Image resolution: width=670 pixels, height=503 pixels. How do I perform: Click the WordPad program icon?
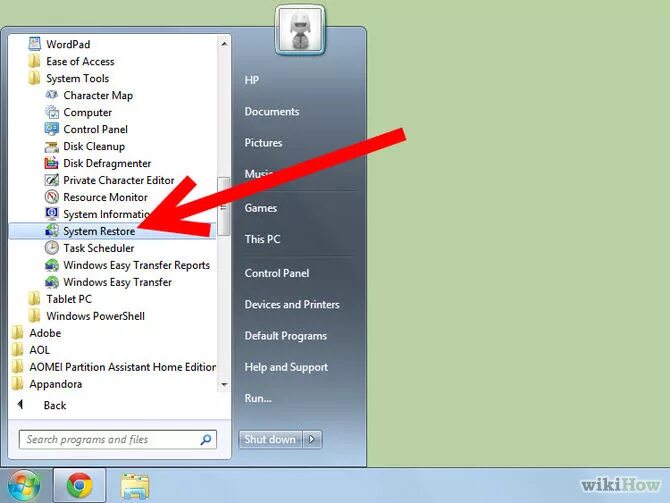pos(34,44)
